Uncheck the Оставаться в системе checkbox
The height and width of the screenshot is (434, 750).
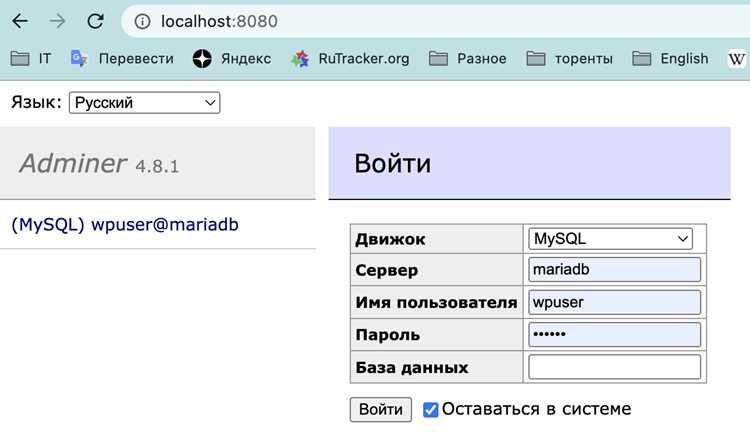(x=430, y=410)
